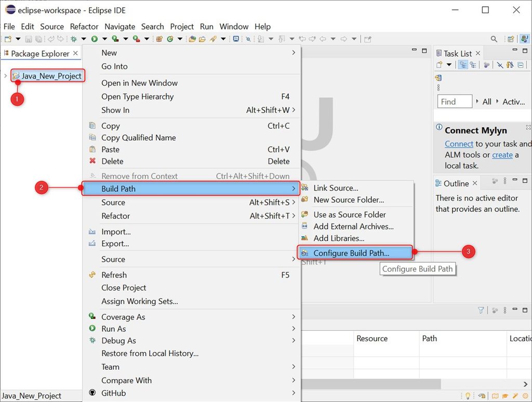Screen dimensions: 532x402
Task: Click the Path column header
Action: pos(463,338)
